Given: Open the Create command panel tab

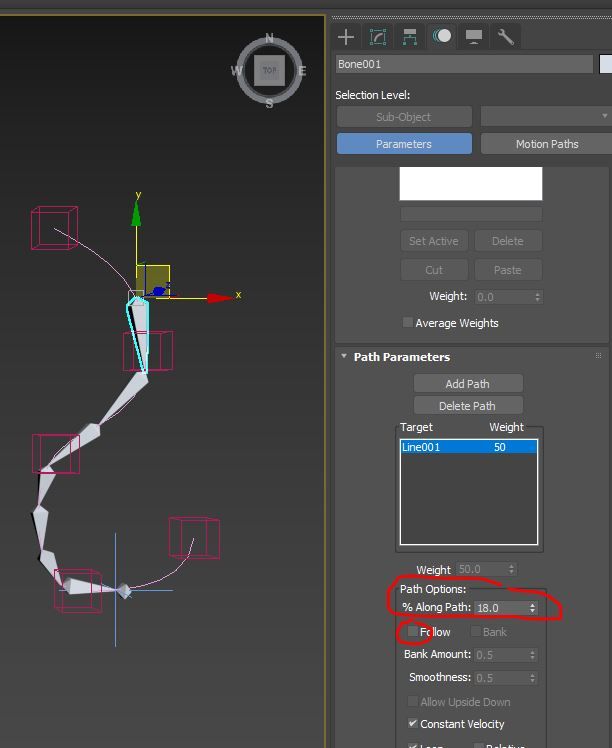Looking at the screenshot, I should (x=346, y=37).
